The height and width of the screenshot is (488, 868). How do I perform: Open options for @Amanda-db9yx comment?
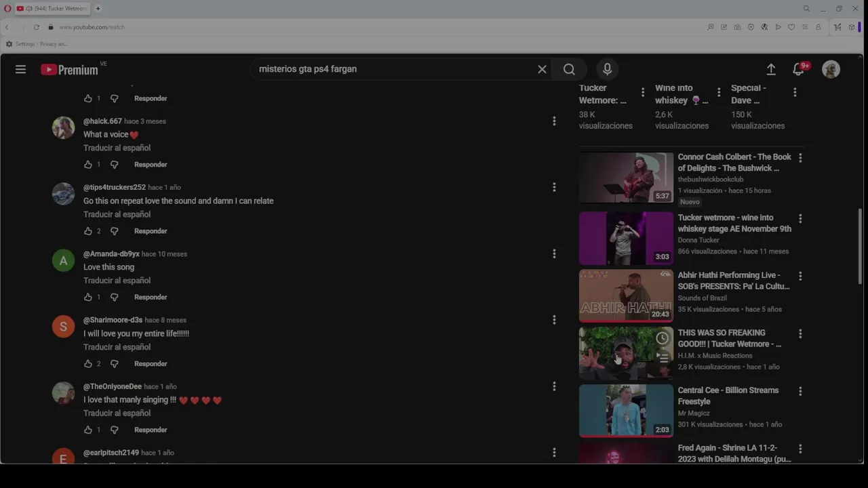[554, 253]
